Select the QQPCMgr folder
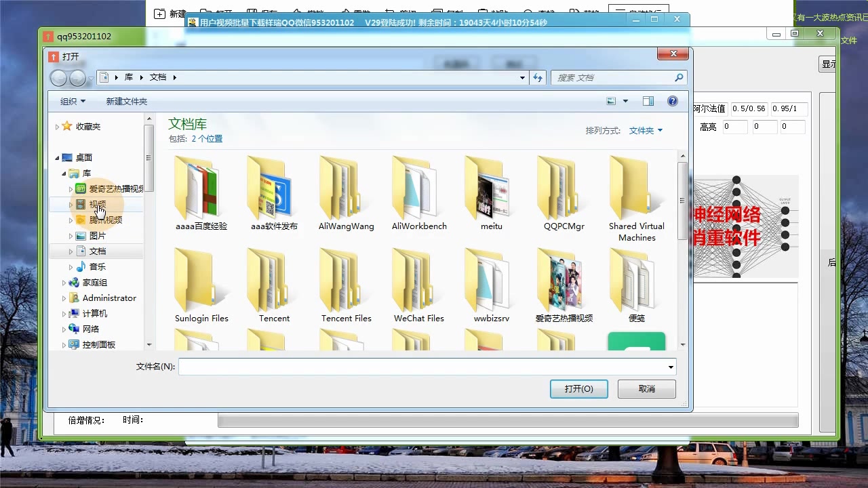Image resolution: width=868 pixels, height=488 pixels. [x=564, y=193]
